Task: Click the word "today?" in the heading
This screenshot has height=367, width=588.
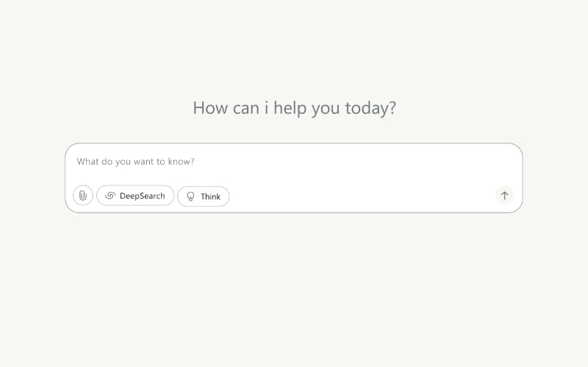Action: [370, 108]
